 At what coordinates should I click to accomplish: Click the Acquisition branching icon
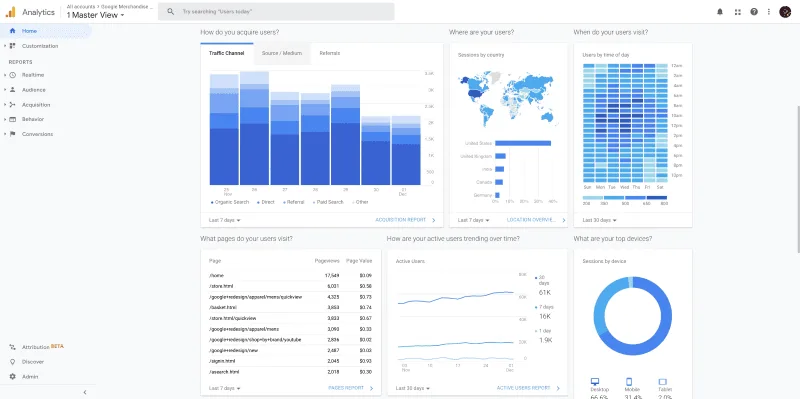pyautogui.click(x=13, y=105)
